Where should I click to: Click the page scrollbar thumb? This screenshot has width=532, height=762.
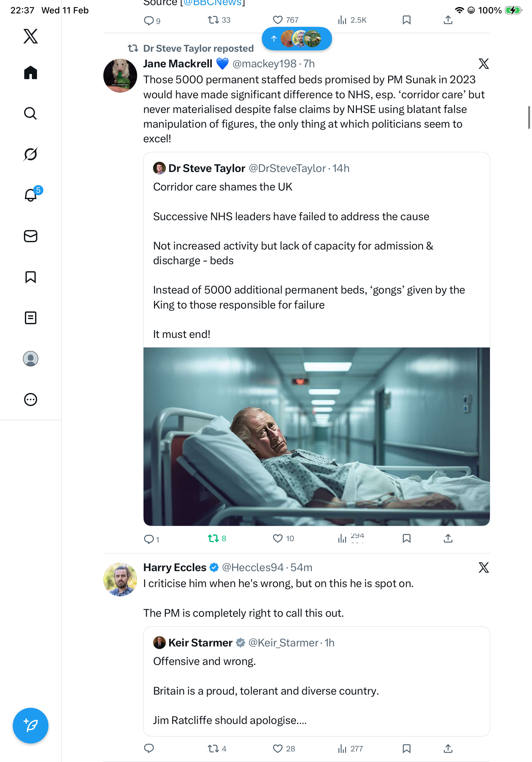tap(529, 117)
